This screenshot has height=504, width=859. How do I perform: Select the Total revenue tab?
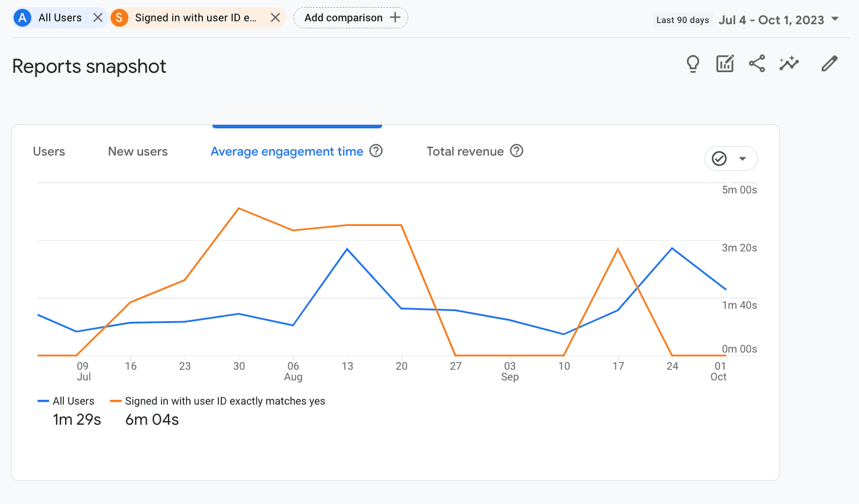[465, 151]
